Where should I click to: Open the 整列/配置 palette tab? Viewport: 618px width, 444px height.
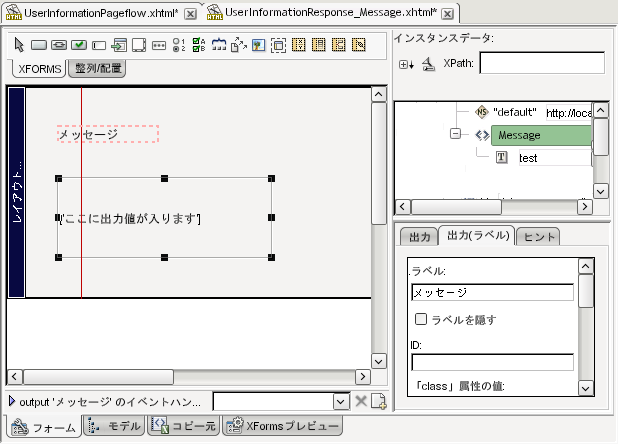(x=97, y=69)
